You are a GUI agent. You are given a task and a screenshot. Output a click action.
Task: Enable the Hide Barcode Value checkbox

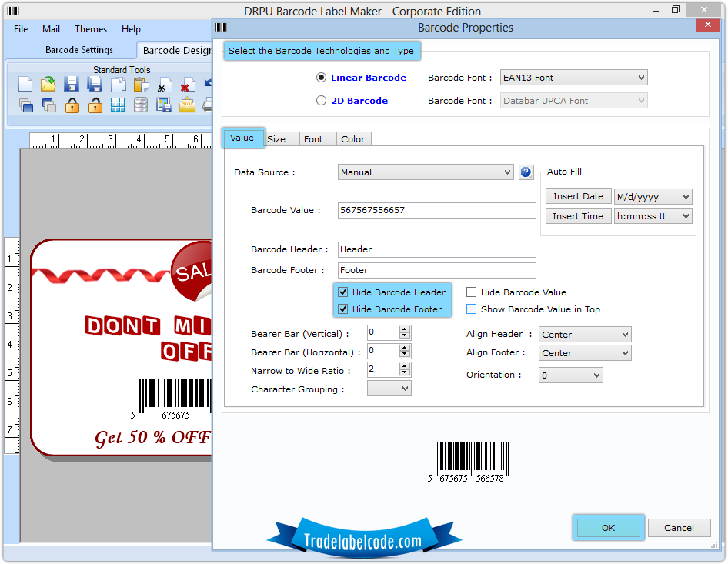471,292
